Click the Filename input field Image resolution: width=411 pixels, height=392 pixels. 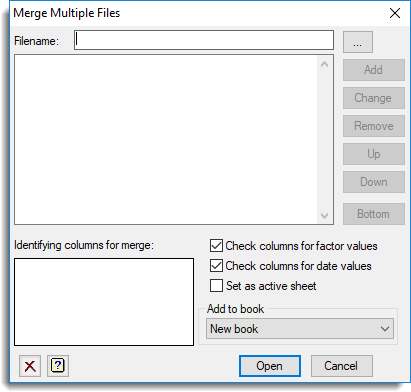point(204,40)
